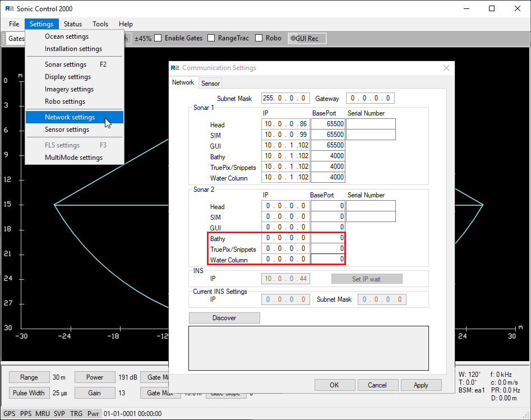Click the SVP status indicator
The width and height of the screenshot is (531, 420).
tap(59, 414)
